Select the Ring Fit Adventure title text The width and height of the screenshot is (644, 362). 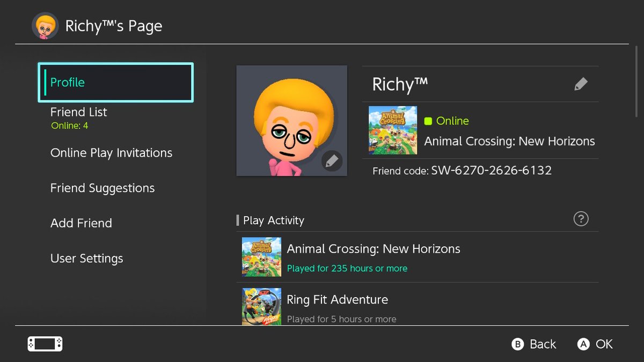point(338,300)
